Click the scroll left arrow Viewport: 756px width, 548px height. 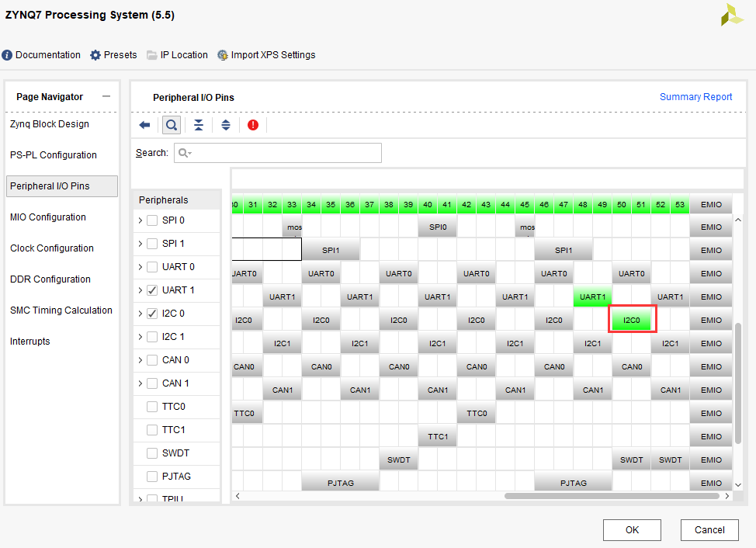coord(238,496)
